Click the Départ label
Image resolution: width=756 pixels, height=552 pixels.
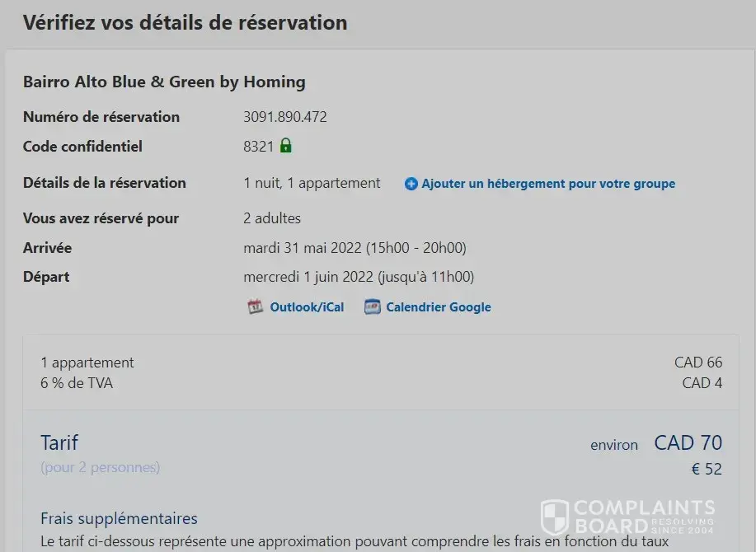coord(46,277)
